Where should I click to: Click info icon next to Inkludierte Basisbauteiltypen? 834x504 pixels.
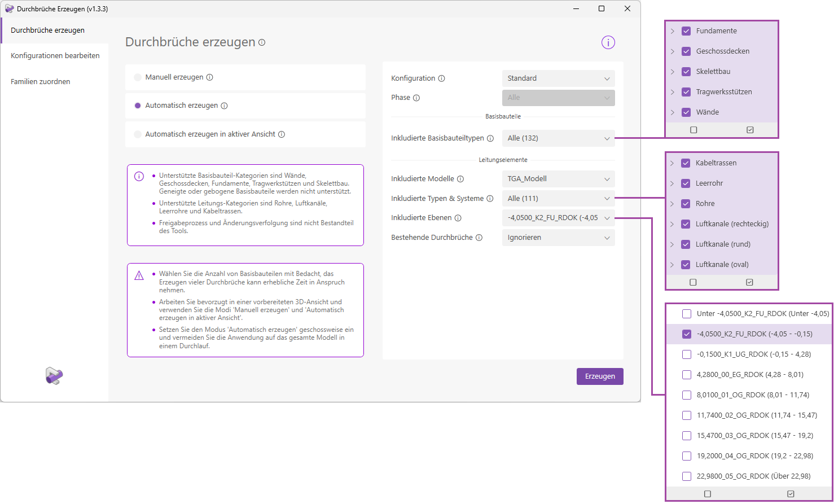tap(490, 138)
